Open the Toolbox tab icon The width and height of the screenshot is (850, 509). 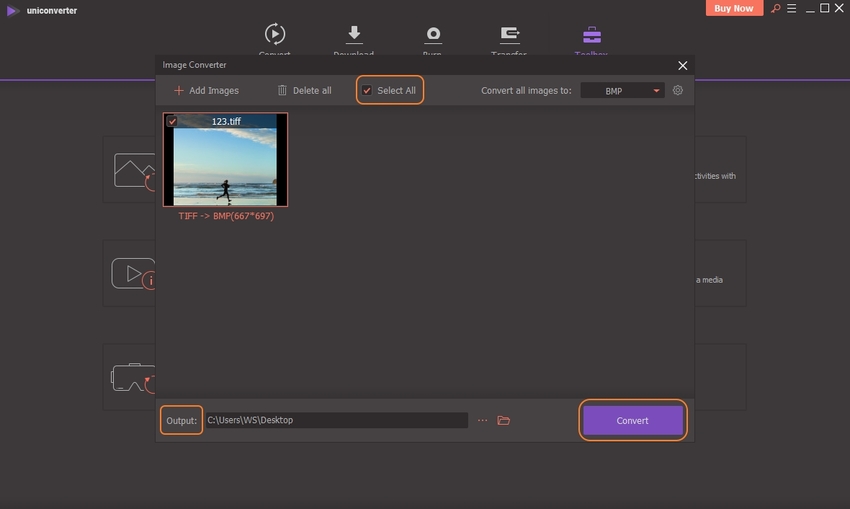point(591,35)
